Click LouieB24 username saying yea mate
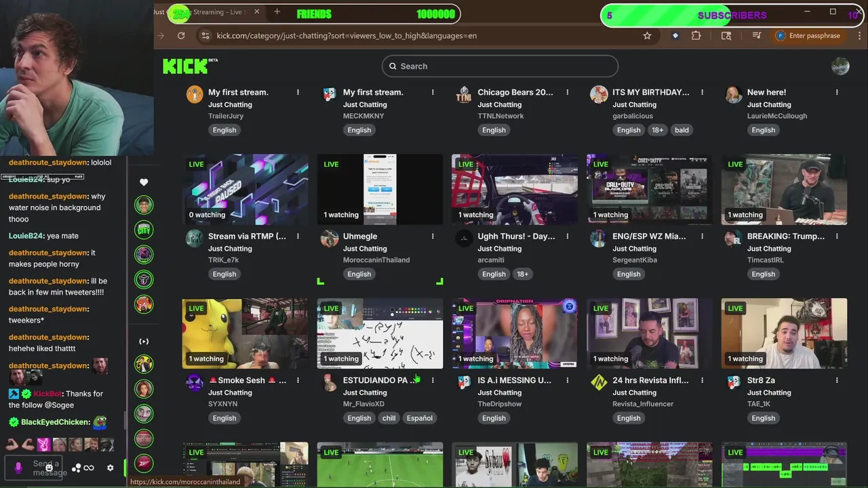The image size is (868, 488). coord(25,236)
